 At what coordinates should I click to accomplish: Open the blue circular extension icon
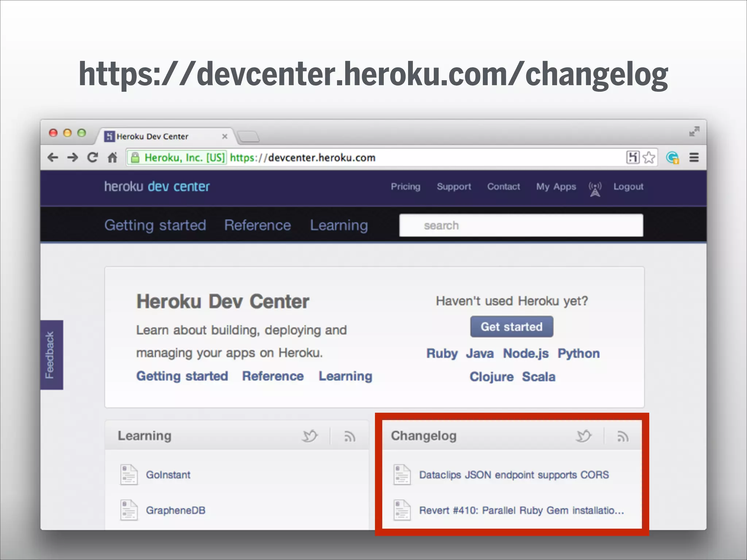click(672, 157)
